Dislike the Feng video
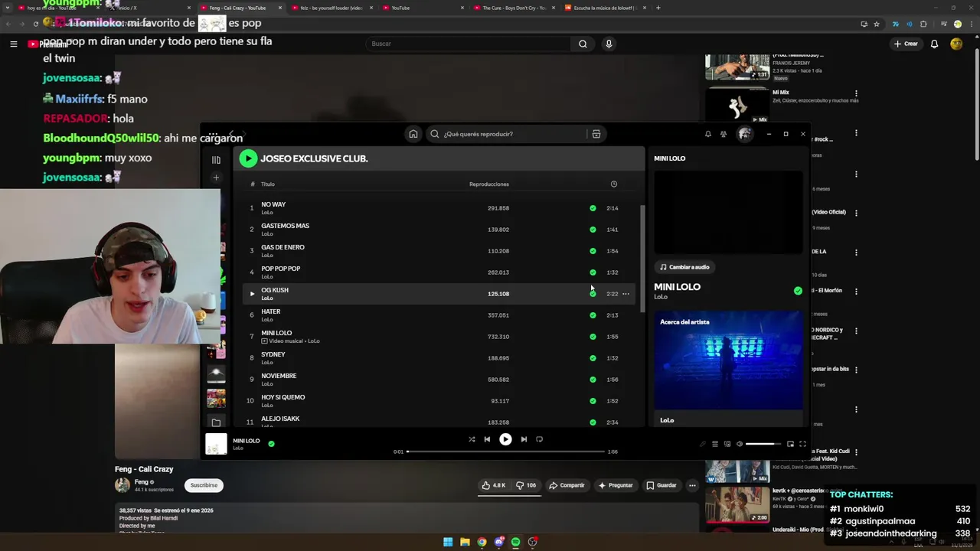The height and width of the screenshot is (551, 980). (x=526, y=485)
